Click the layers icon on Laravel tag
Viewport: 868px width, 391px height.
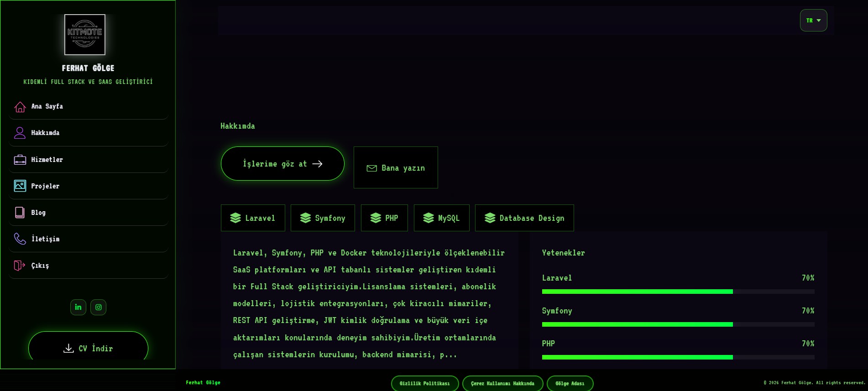click(x=235, y=218)
